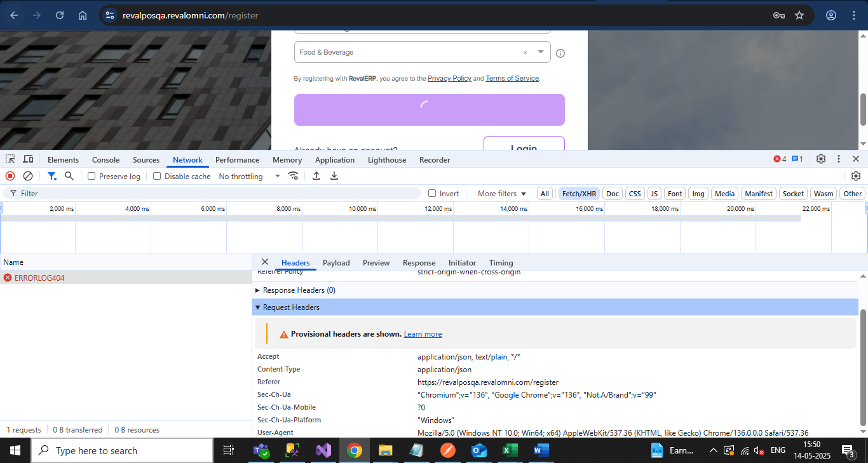Image resolution: width=868 pixels, height=463 pixels.
Task: Enable the Preserve log checkbox
Action: point(92,177)
